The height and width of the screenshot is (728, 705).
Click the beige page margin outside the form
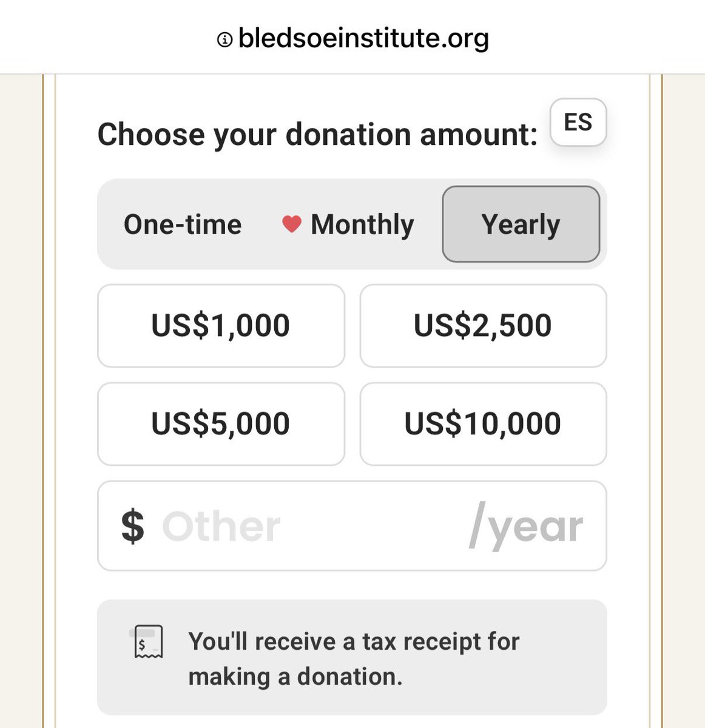[21, 400]
